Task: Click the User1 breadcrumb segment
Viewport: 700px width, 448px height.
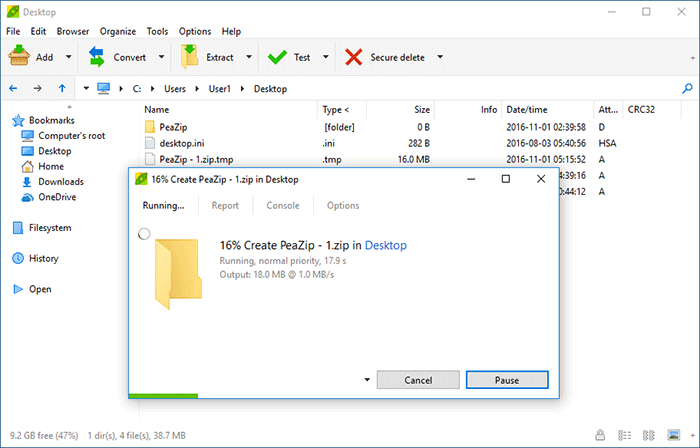Action: (220, 89)
